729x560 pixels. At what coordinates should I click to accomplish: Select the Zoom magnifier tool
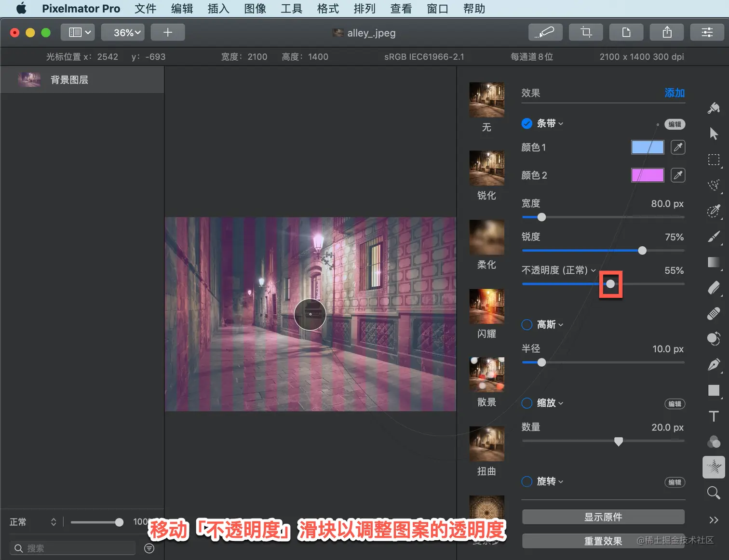pos(714,493)
